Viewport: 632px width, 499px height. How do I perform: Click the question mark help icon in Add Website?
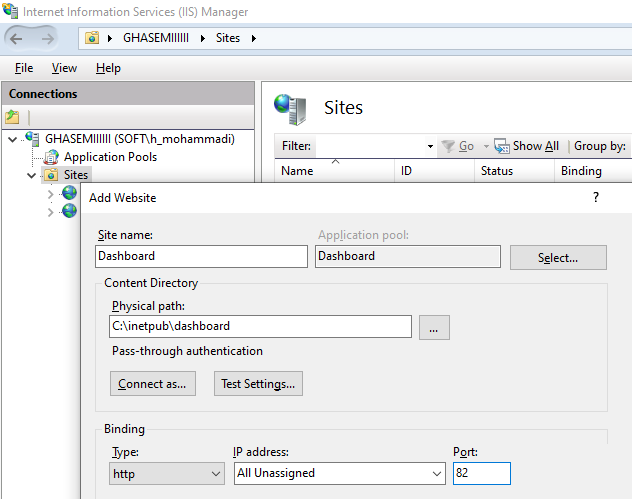(x=596, y=198)
